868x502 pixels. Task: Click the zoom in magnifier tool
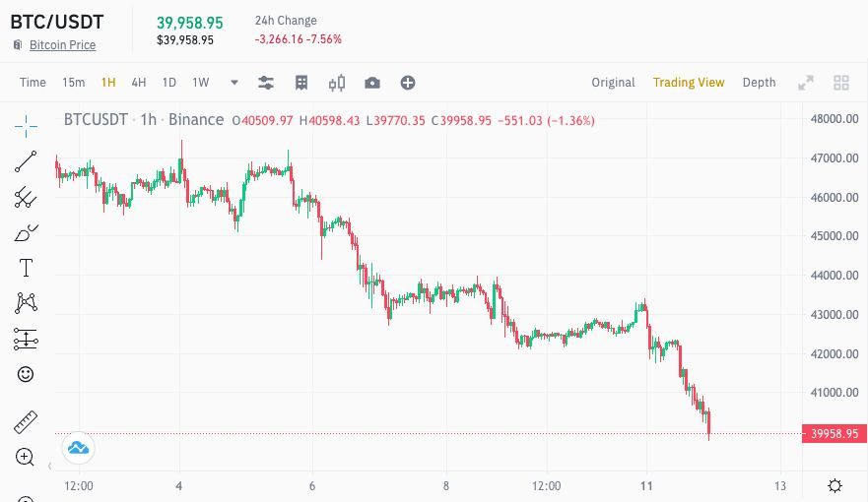(26, 457)
